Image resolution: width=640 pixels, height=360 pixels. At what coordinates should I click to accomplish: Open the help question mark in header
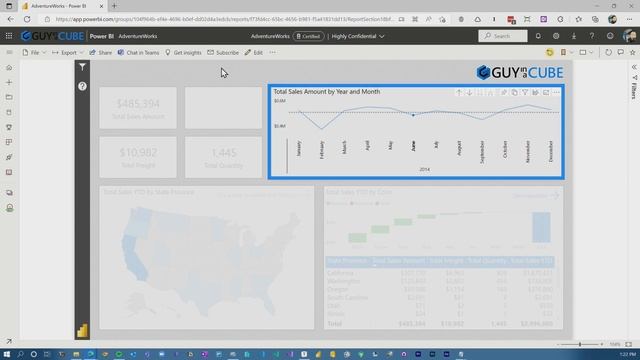tap(592, 36)
